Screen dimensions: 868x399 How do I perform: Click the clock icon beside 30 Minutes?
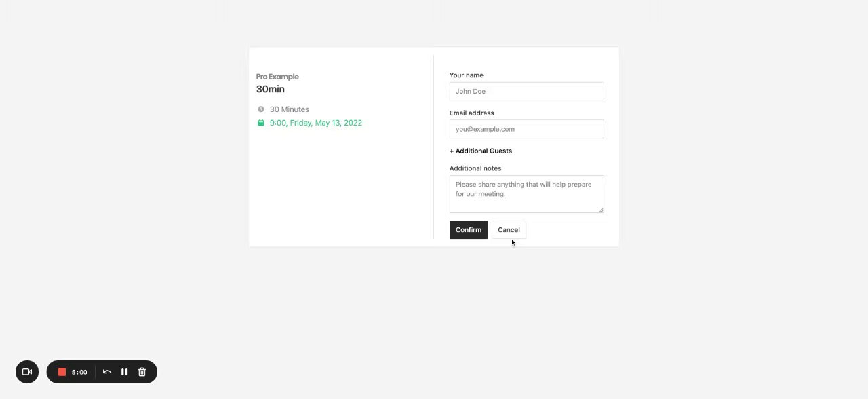[x=261, y=109]
